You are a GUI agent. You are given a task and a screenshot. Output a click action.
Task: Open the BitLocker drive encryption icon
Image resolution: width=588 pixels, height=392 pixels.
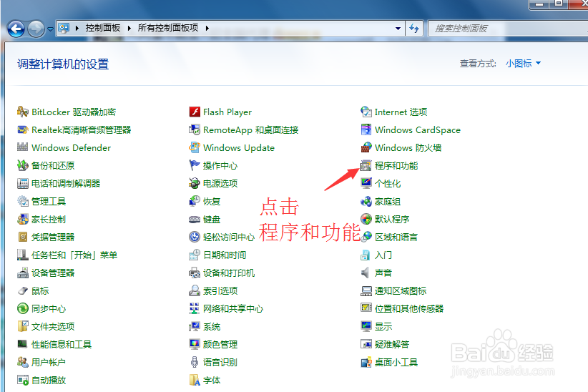[x=23, y=112]
